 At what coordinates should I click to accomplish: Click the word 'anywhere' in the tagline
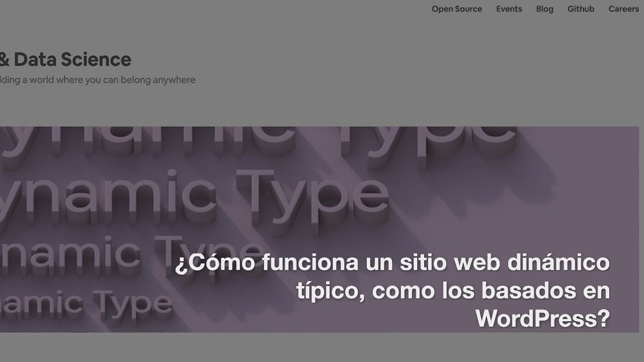click(174, 80)
